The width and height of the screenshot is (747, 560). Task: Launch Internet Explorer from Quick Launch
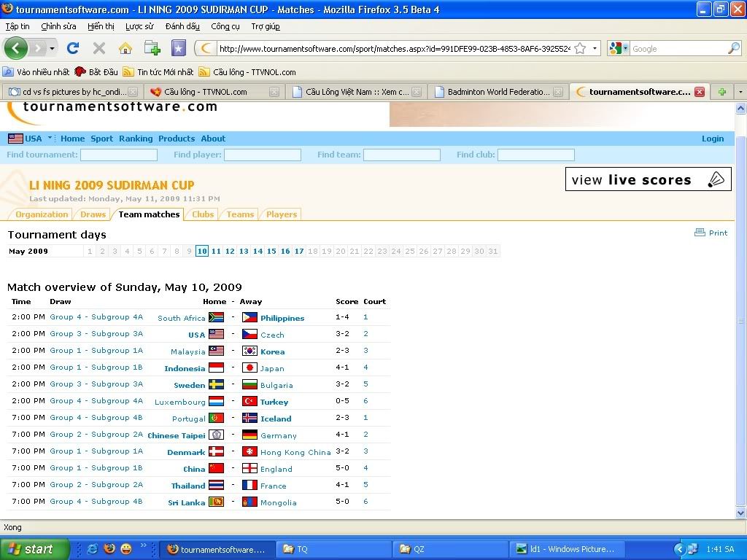92,549
